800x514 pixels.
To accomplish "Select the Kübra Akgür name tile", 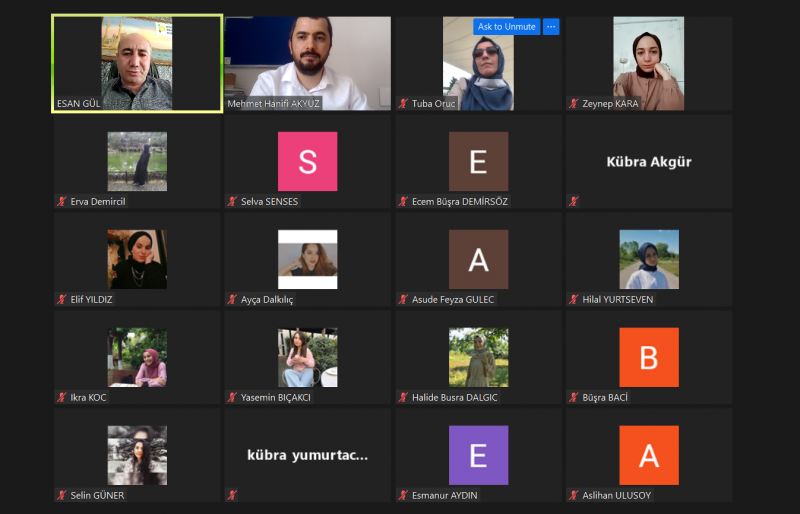I will 648,161.
